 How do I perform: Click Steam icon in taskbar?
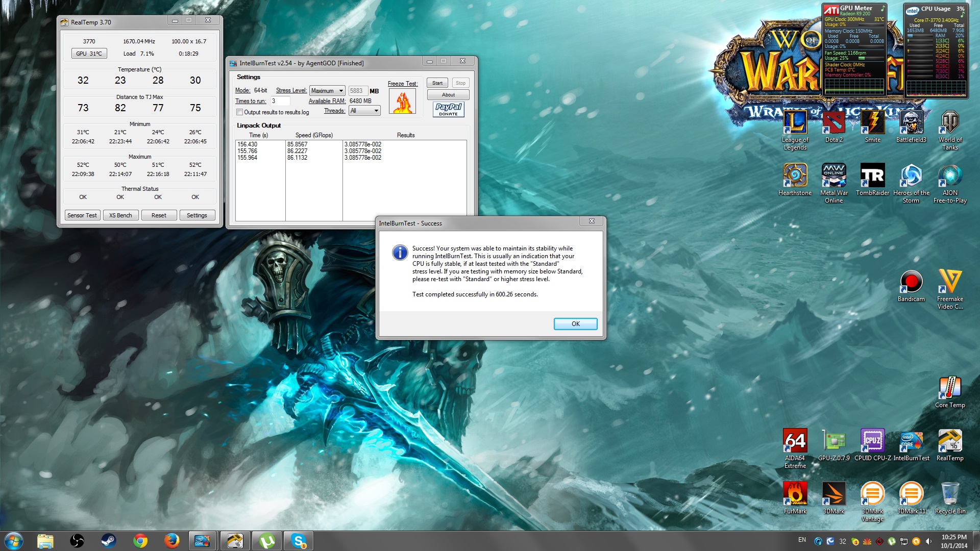(x=109, y=541)
